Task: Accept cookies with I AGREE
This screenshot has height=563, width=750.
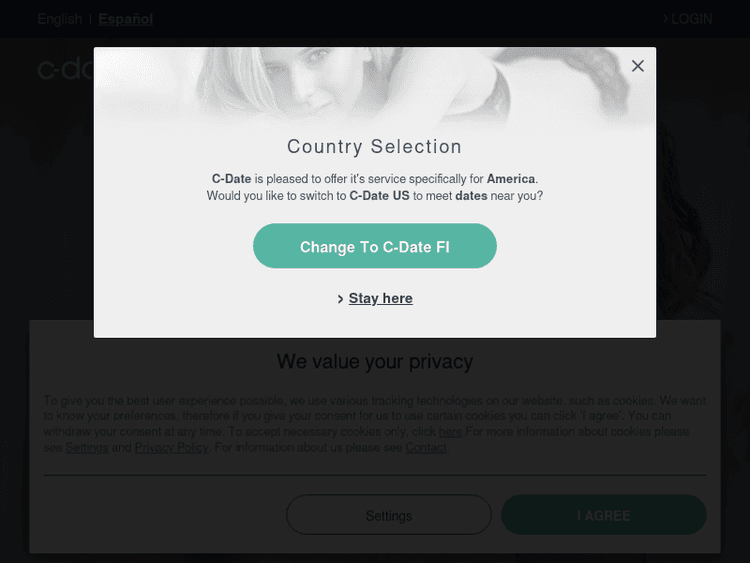Action: click(604, 516)
